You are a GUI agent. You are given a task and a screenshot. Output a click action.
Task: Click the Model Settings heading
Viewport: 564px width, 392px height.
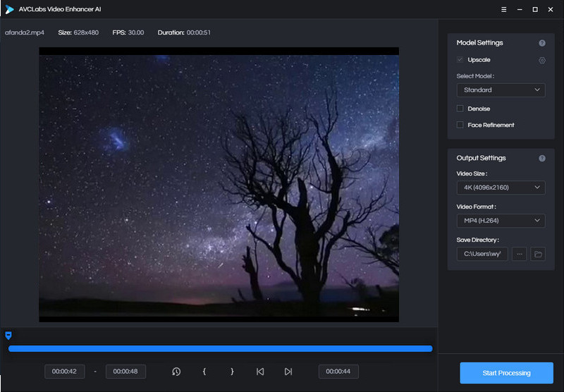[479, 43]
